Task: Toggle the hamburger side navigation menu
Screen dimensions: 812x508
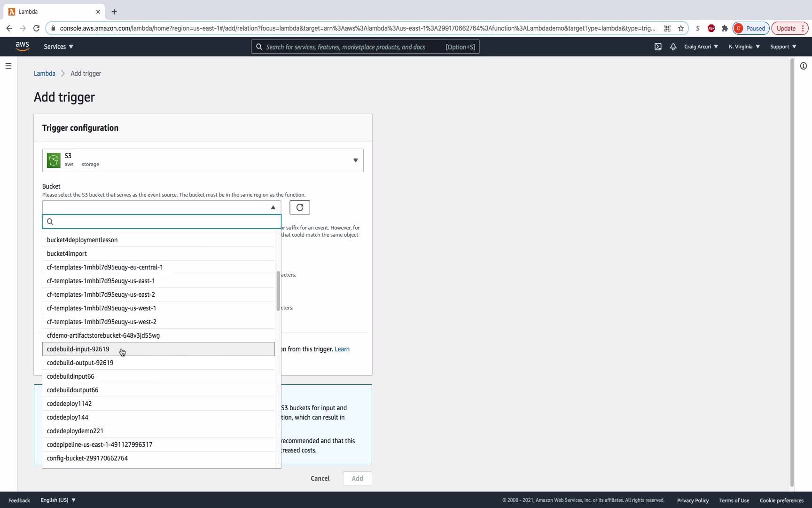Action: pyautogui.click(x=8, y=66)
